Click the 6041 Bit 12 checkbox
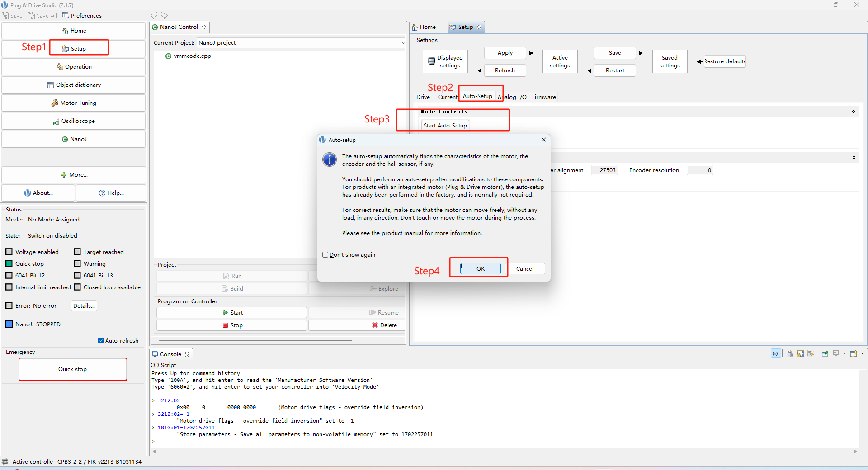Viewport: 868px width, 470px height. pyautogui.click(x=9, y=275)
